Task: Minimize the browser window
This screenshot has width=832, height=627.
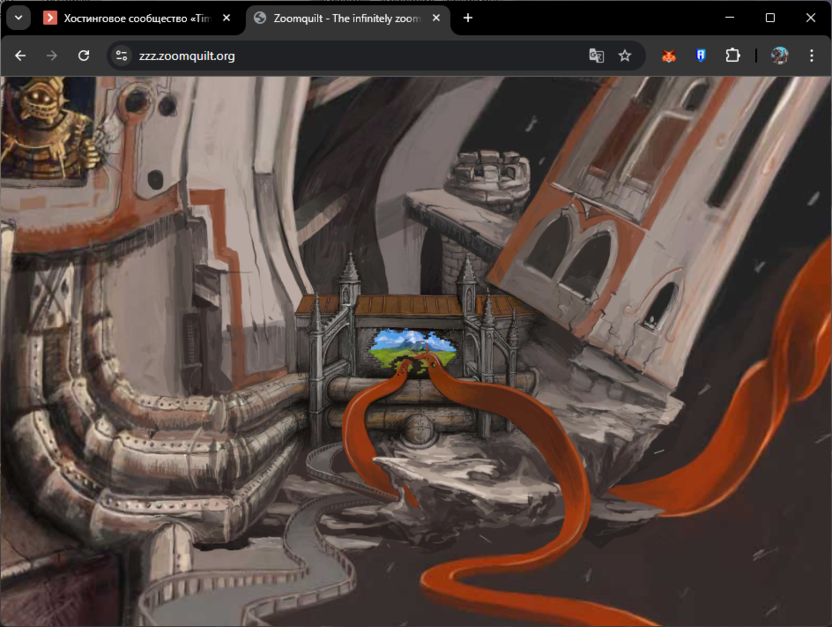Action: click(x=730, y=18)
